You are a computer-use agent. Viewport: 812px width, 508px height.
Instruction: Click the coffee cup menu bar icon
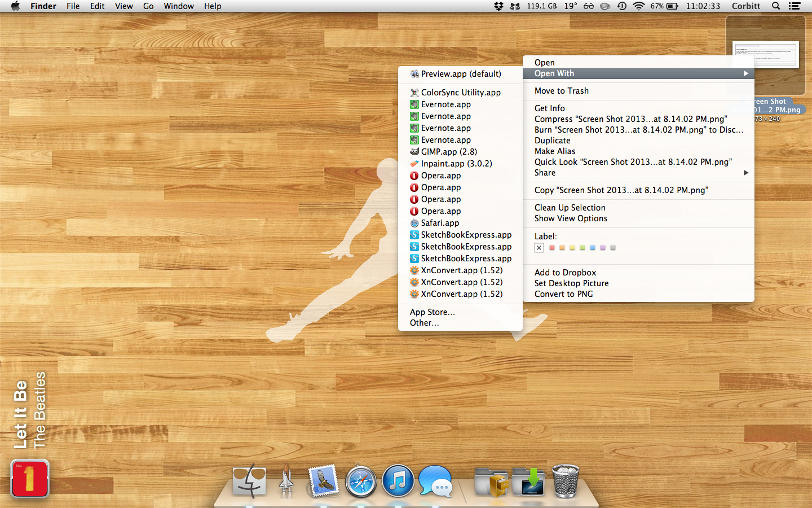(605, 6)
